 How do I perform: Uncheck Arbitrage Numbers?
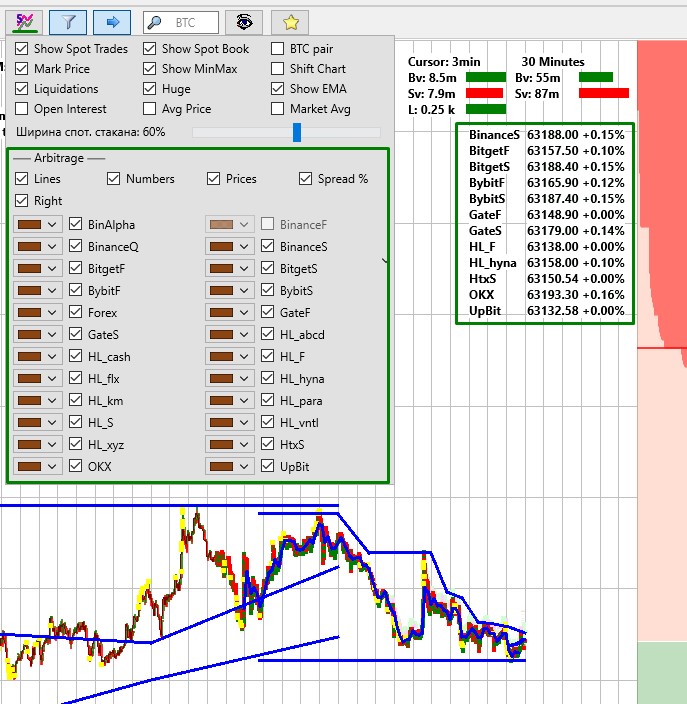coord(114,179)
